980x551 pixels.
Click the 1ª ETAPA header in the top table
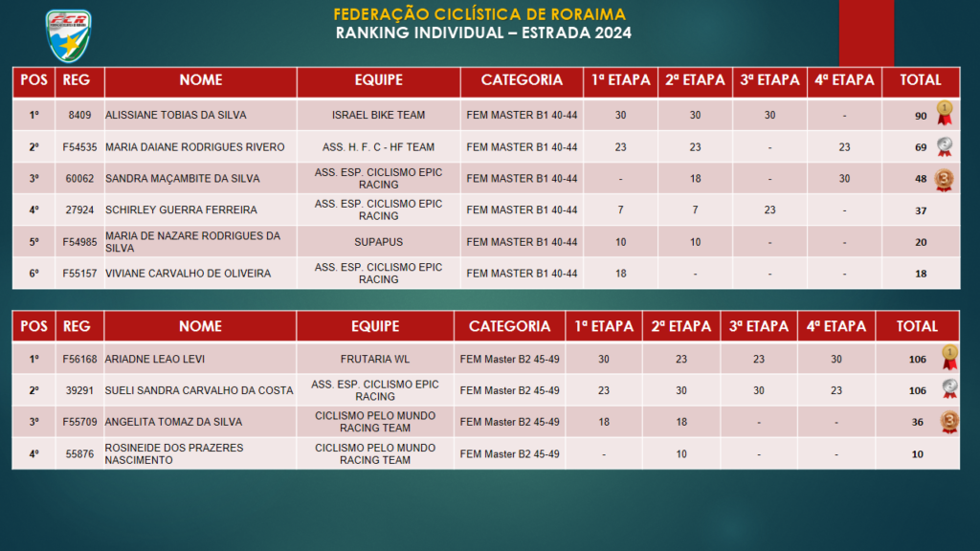click(620, 80)
